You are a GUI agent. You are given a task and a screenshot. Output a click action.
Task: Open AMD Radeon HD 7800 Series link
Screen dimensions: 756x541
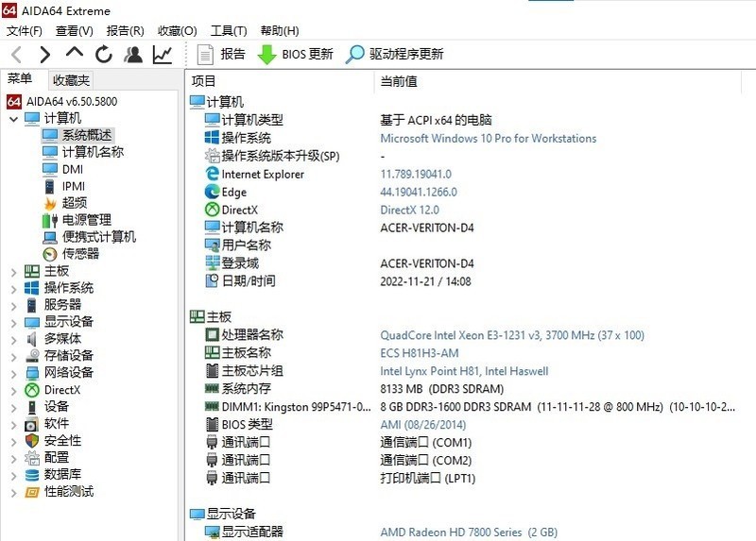coord(469,533)
